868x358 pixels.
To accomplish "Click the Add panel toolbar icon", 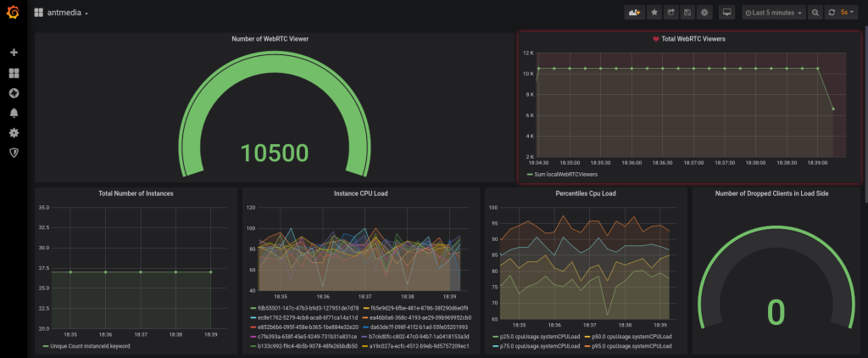I will pos(634,12).
